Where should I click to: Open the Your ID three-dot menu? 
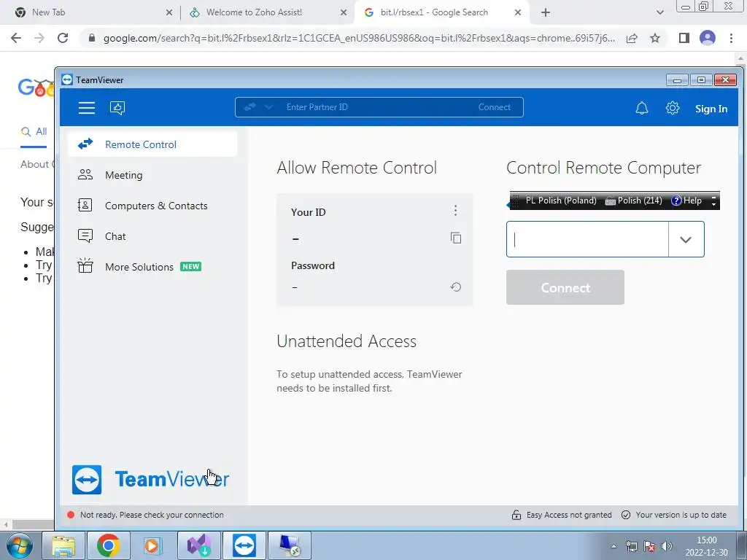click(x=455, y=211)
